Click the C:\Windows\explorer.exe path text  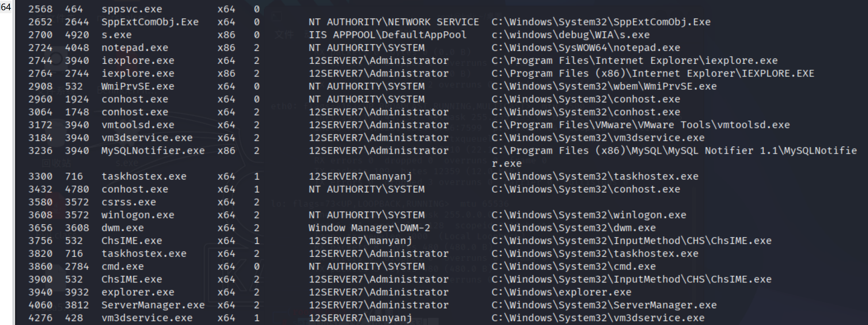pos(561,292)
